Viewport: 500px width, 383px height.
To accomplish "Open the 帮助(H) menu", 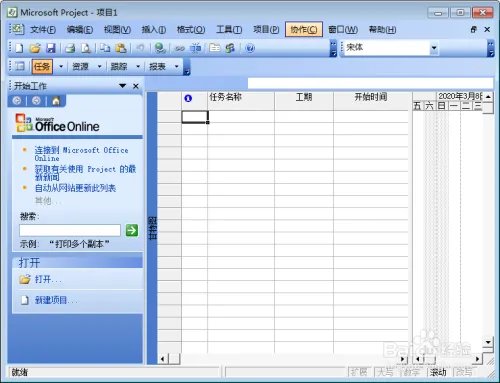I will (x=382, y=30).
